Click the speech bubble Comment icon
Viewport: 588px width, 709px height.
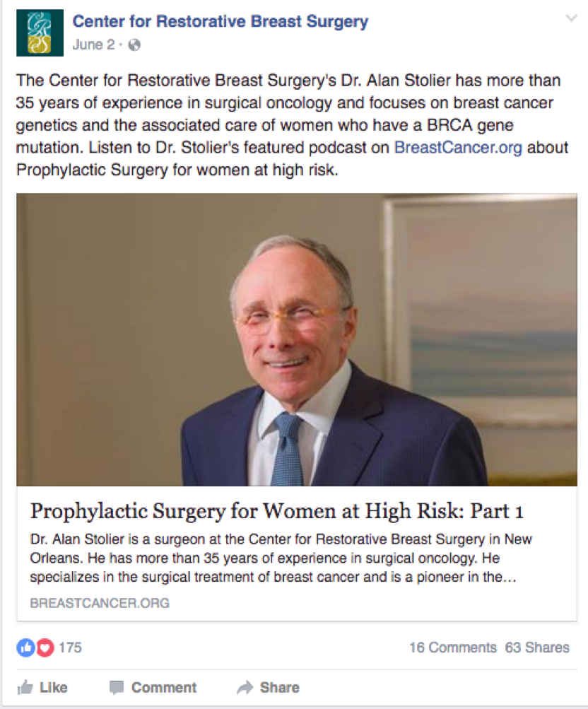(117, 687)
